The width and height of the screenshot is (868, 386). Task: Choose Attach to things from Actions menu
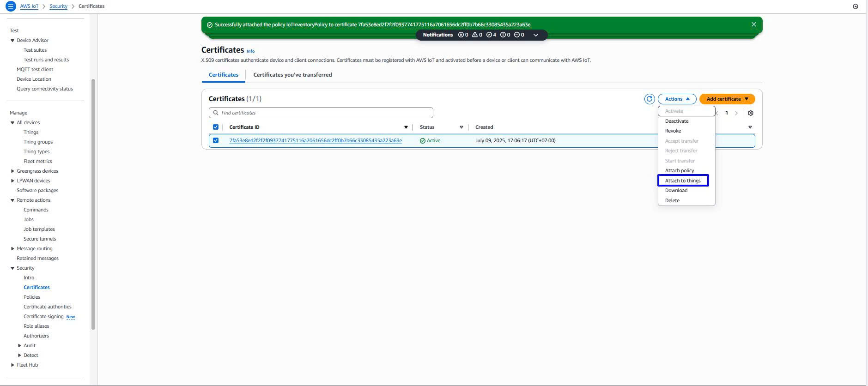tap(682, 181)
